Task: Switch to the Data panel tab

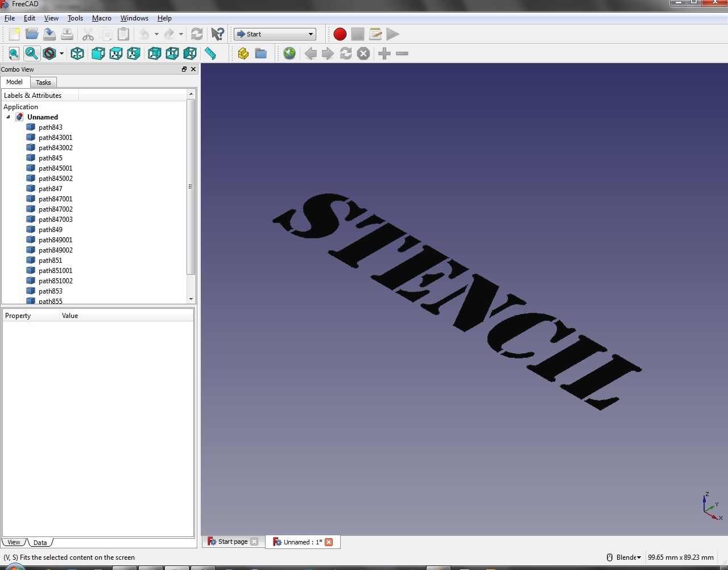Action: pyautogui.click(x=40, y=542)
